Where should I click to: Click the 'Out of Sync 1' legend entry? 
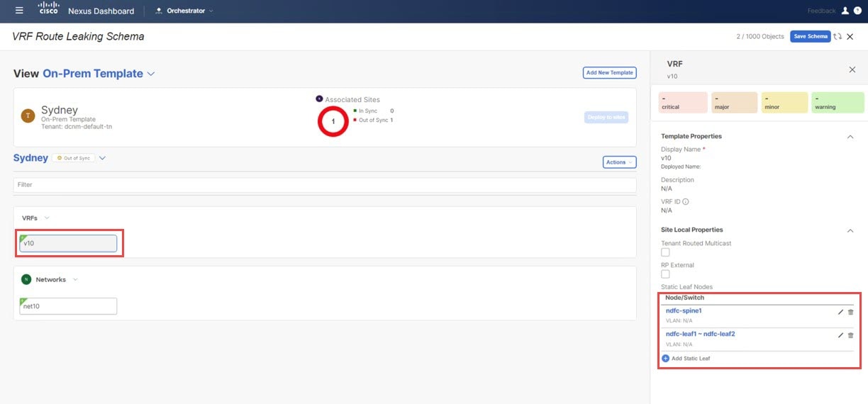click(x=373, y=120)
